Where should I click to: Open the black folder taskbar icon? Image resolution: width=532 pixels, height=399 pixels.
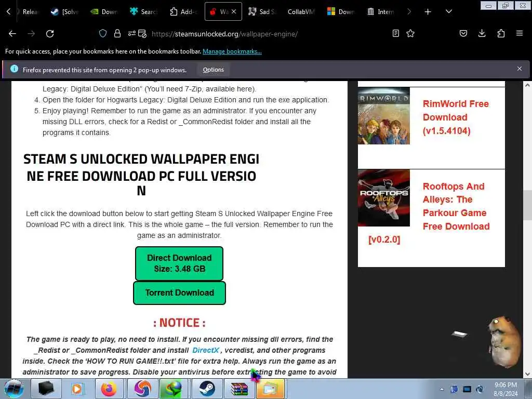tap(46, 389)
